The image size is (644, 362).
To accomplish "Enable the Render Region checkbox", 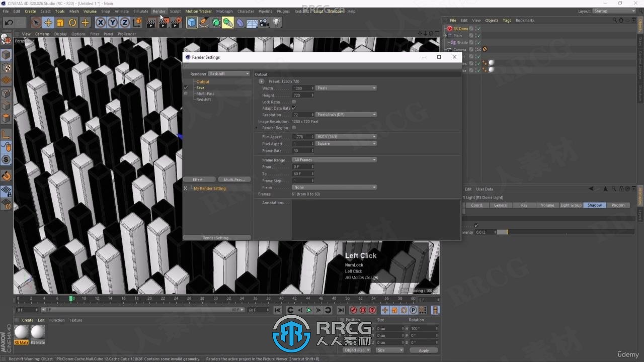I will pos(294,128).
